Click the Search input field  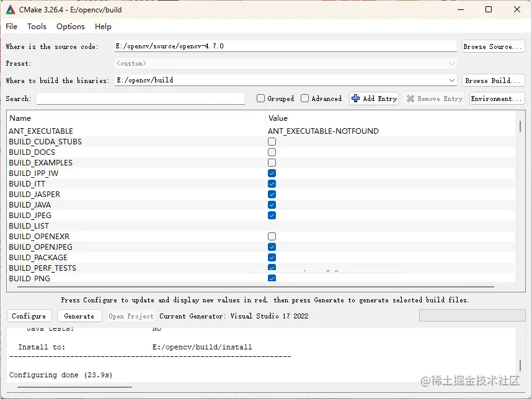pyautogui.click(x=141, y=99)
